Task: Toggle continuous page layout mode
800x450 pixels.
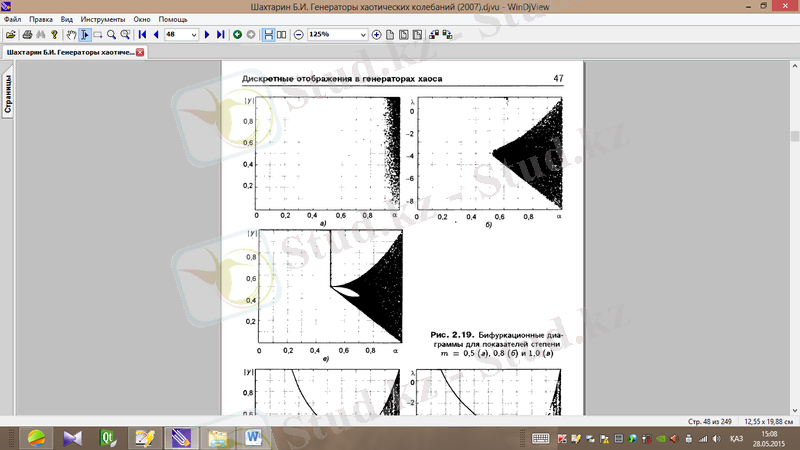Action: [268, 35]
